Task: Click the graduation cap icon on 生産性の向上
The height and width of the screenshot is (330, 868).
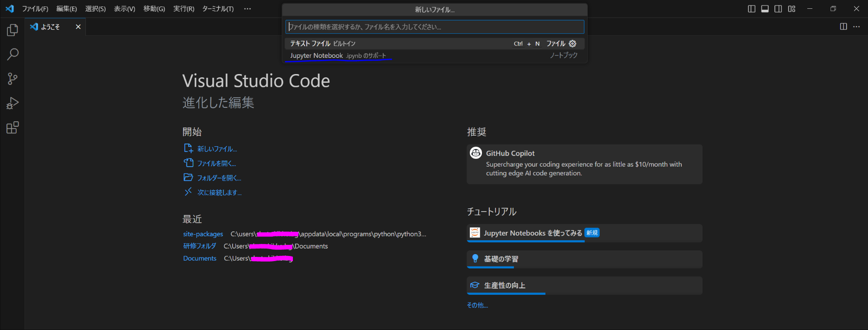Action: point(475,285)
